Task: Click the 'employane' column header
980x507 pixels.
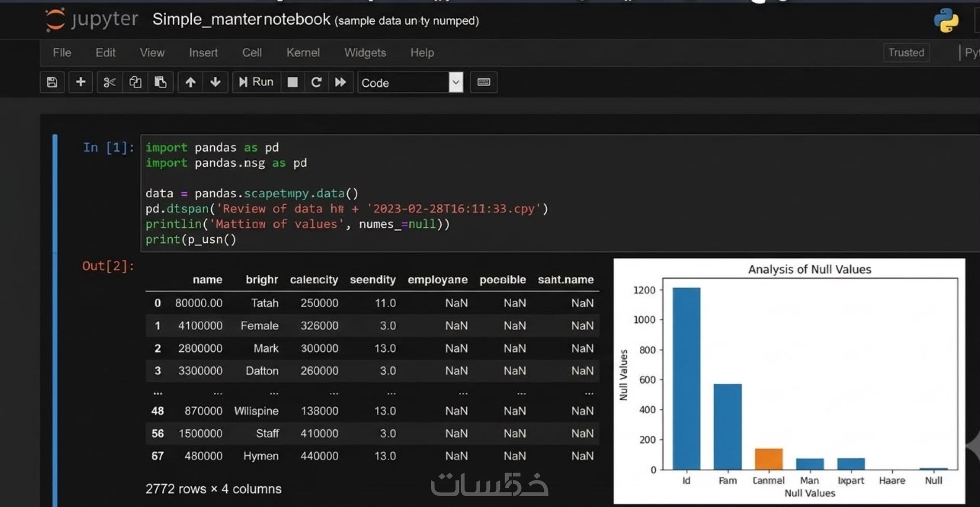Action: click(x=438, y=280)
